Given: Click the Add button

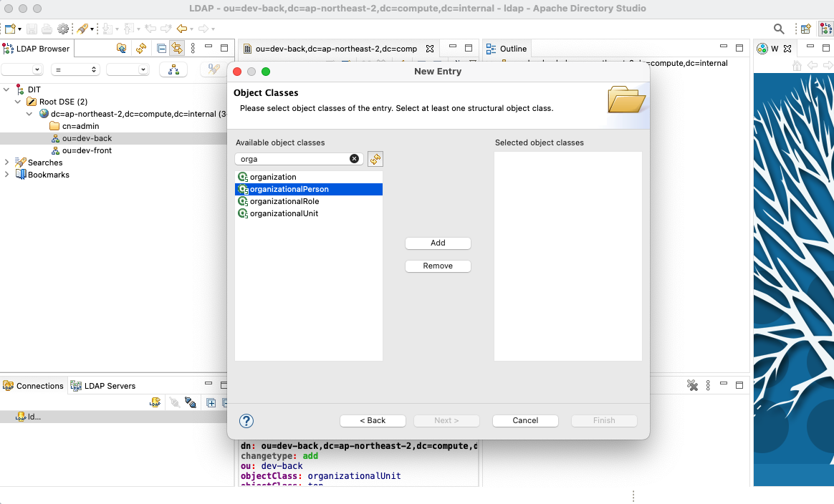Looking at the screenshot, I should click(x=438, y=243).
